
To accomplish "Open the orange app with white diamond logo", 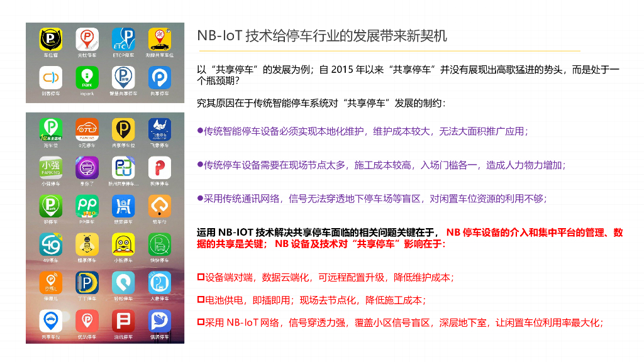I will click(160, 206).
